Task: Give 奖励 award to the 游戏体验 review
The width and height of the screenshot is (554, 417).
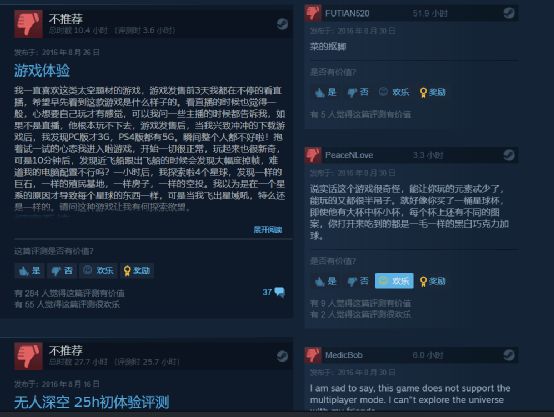Action: tap(137, 271)
